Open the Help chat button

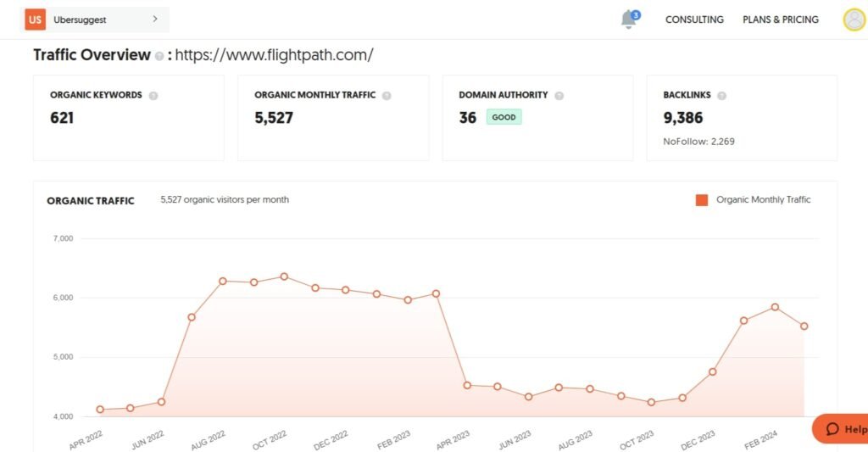pyautogui.click(x=842, y=429)
